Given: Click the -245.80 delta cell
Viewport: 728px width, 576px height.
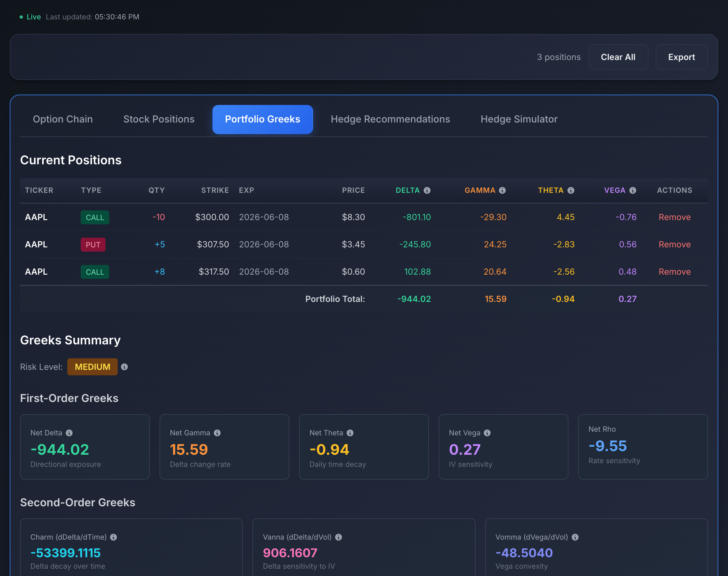Looking at the screenshot, I should [415, 244].
